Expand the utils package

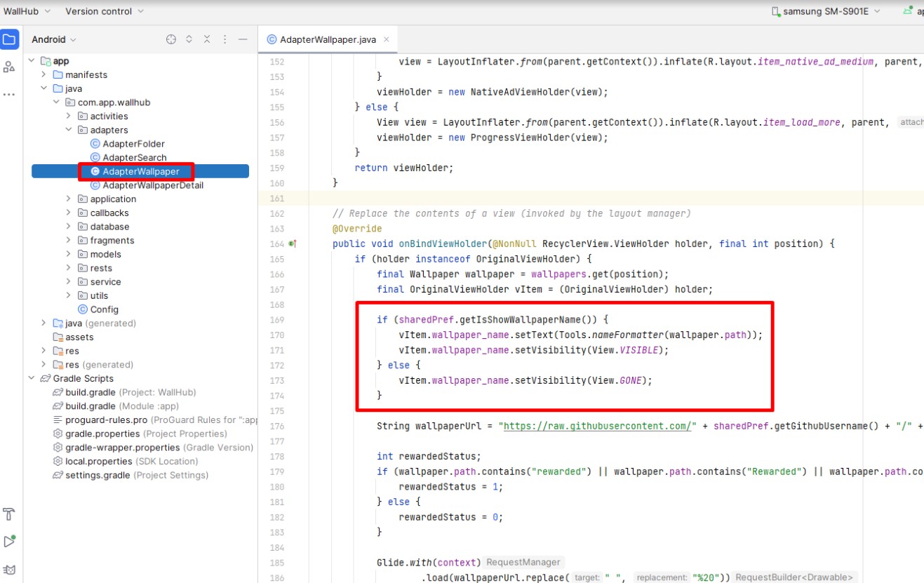tap(69, 295)
